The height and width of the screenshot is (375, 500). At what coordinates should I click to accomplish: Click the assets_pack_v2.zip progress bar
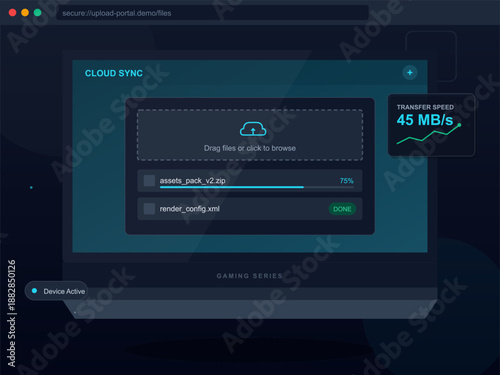coord(257,187)
